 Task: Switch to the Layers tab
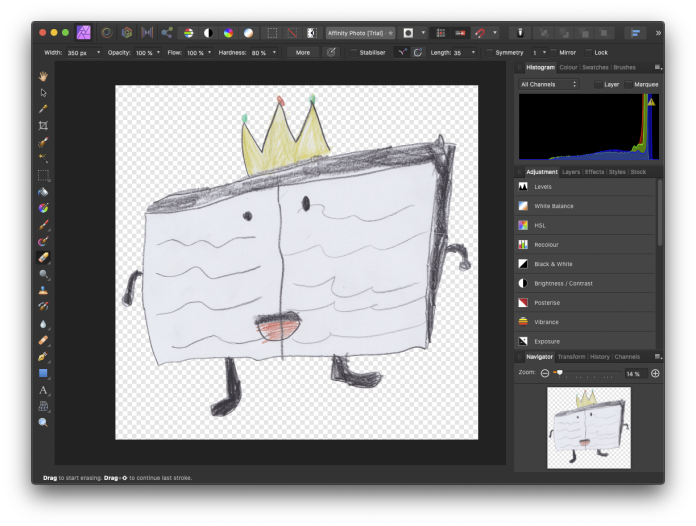570,172
